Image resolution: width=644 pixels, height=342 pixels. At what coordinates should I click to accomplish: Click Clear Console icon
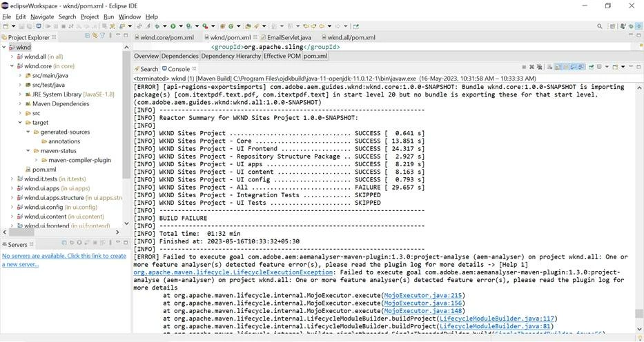coord(549,66)
